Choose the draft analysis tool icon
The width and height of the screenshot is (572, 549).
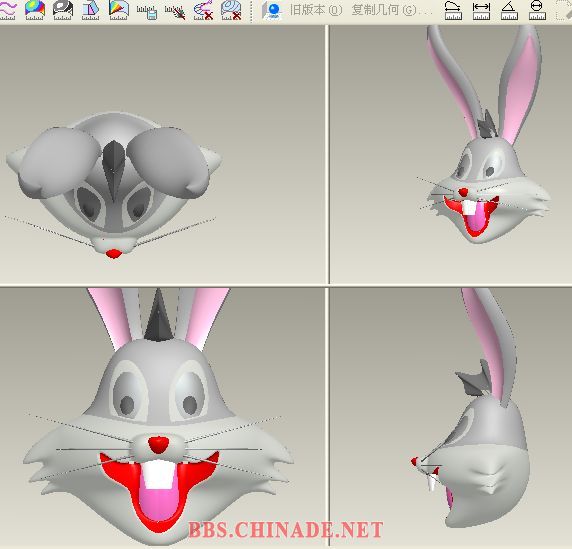click(x=90, y=10)
